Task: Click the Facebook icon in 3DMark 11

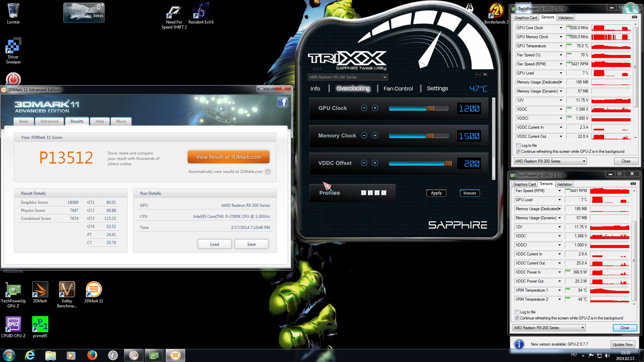Action: click(282, 102)
